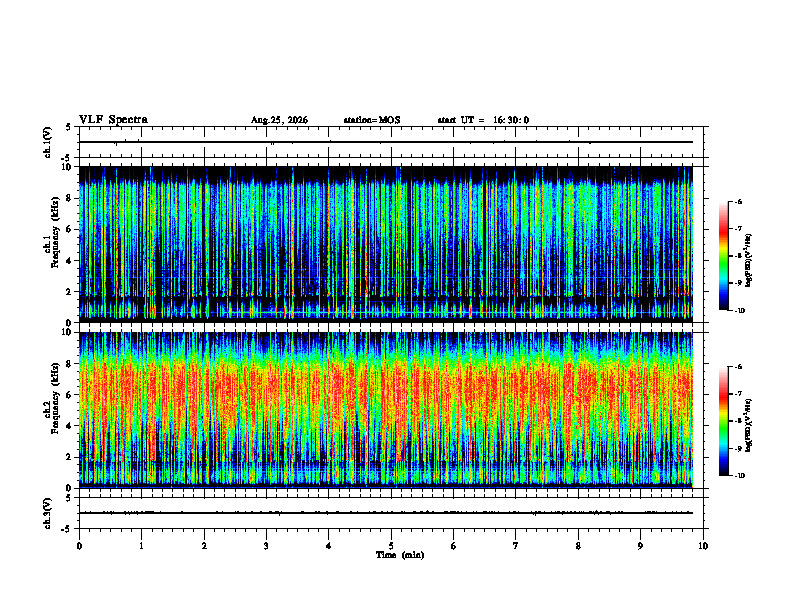The width and height of the screenshot is (792, 612).
Task: Click the ch.1 color scale bar
Action: (x=723, y=256)
